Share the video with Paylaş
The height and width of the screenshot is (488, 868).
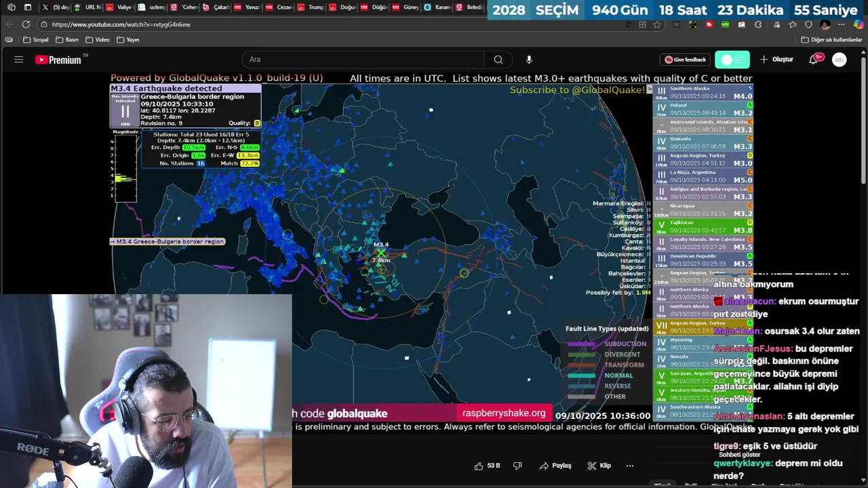555,466
